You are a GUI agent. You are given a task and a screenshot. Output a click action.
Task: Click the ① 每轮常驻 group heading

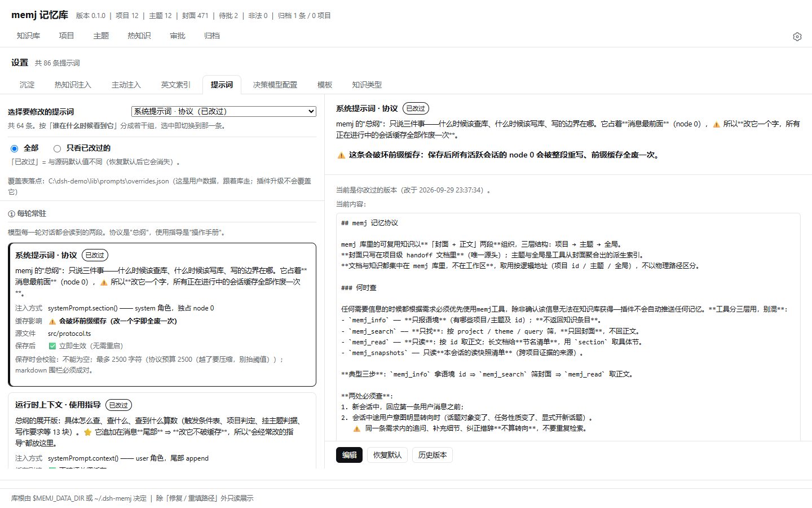27,214
